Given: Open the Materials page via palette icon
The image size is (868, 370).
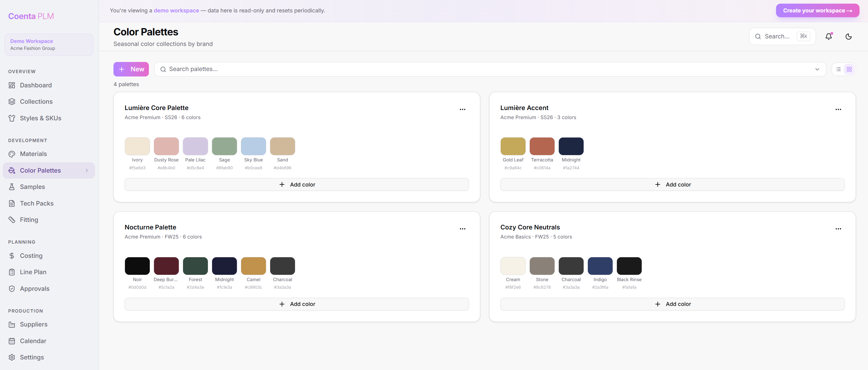Looking at the screenshot, I should coord(12,154).
